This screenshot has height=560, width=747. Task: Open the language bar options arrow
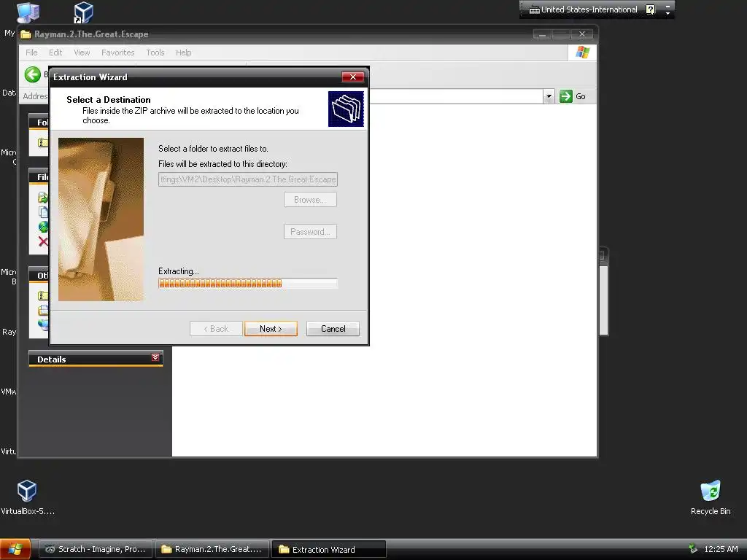pos(667,13)
